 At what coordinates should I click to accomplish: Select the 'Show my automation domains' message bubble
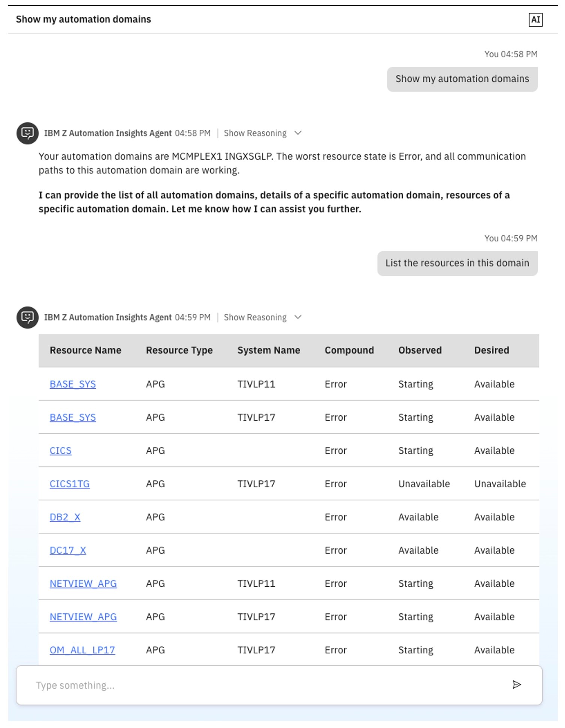[x=462, y=79]
